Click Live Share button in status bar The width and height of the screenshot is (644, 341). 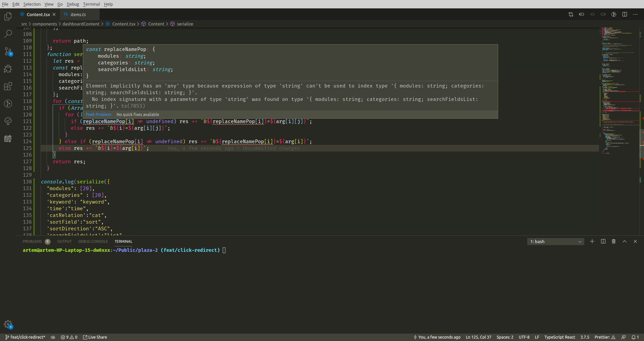coord(95,337)
